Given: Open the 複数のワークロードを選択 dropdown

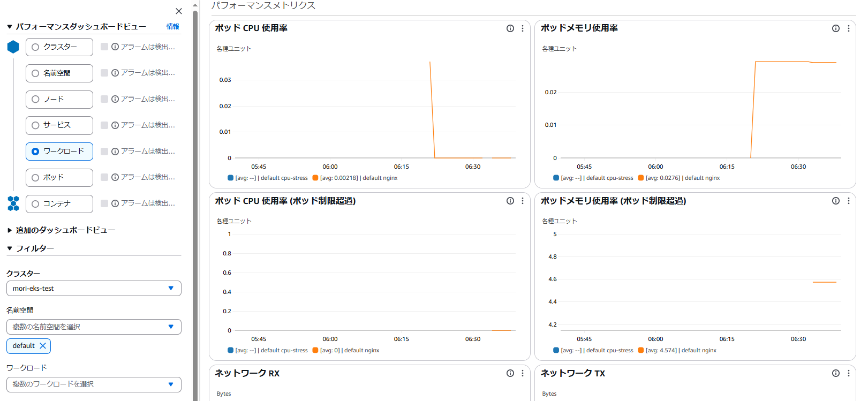Looking at the screenshot, I should tap(94, 384).
